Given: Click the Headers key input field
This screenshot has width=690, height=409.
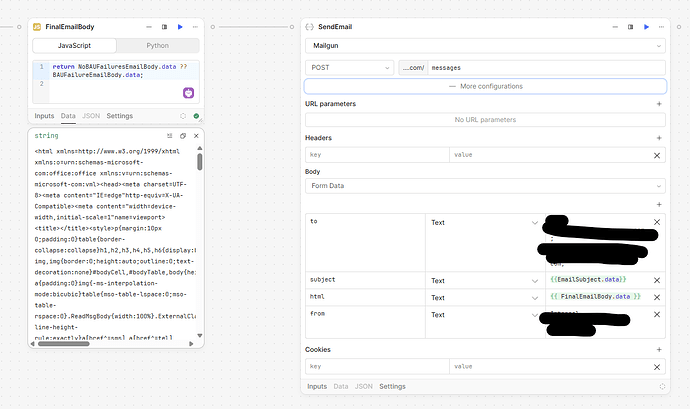Looking at the screenshot, I should coord(377,155).
